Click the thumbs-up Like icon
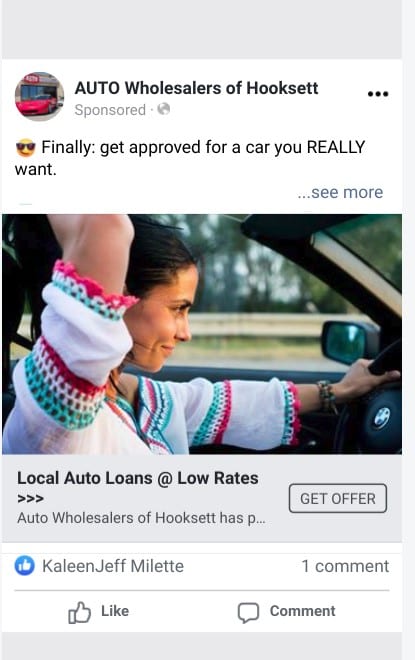The image size is (415, 660). [x=80, y=612]
